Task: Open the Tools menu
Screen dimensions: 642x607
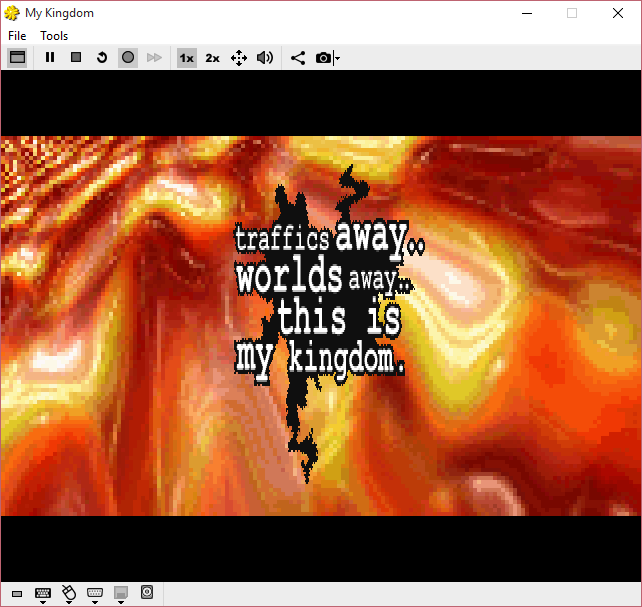Action: point(54,36)
